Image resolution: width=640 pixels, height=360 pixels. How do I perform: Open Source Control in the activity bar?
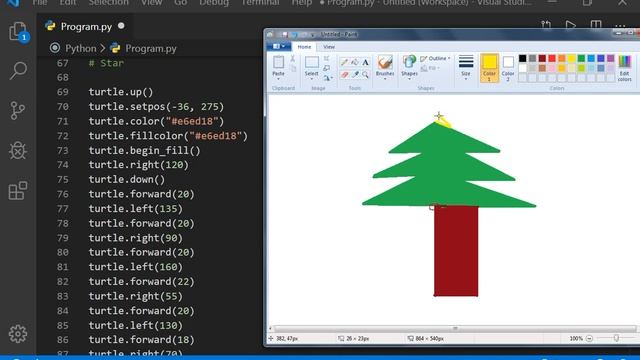click(x=18, y=110)
